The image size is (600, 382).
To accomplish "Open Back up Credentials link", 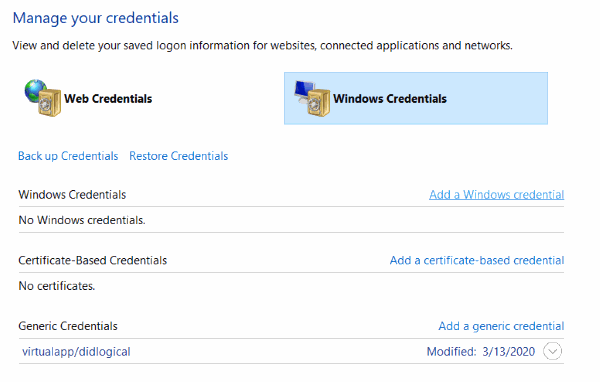I will (68, 156).
